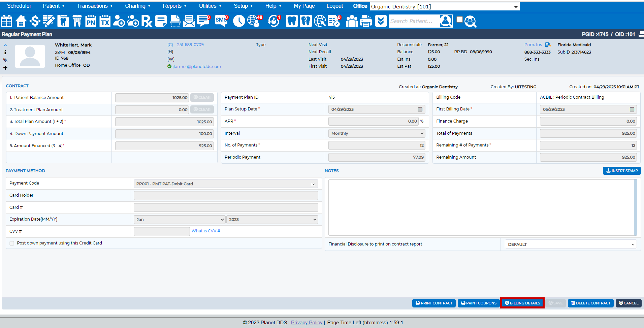Check Post down payment using this Credit Card
The width and height of the screenshot is (644, 328).
tap(12, 243)
